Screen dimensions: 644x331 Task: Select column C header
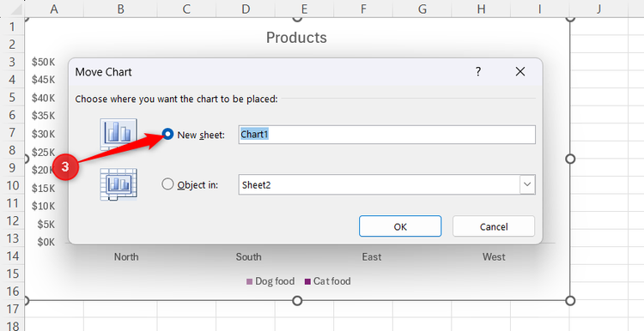[186, 9]
